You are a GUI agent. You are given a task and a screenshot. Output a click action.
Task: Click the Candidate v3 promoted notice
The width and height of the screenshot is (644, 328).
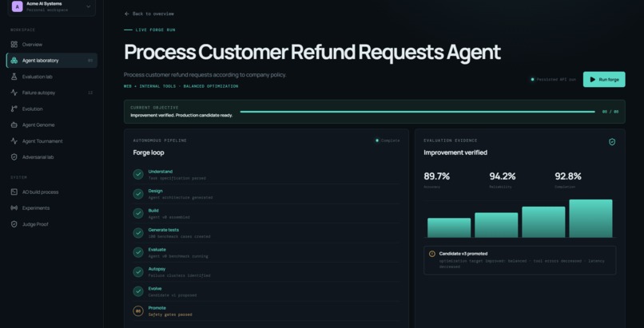(519, 260)
